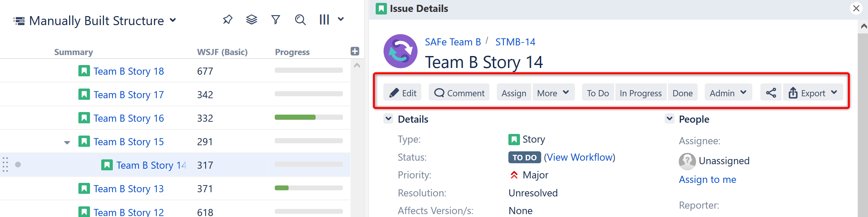Transition issue to In Progress
868x217 pixels.
(x=640, y=93)
